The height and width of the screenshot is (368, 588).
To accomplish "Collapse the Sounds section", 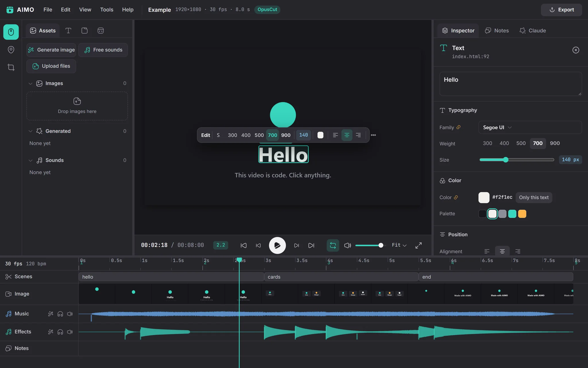I will coord(30,160).
